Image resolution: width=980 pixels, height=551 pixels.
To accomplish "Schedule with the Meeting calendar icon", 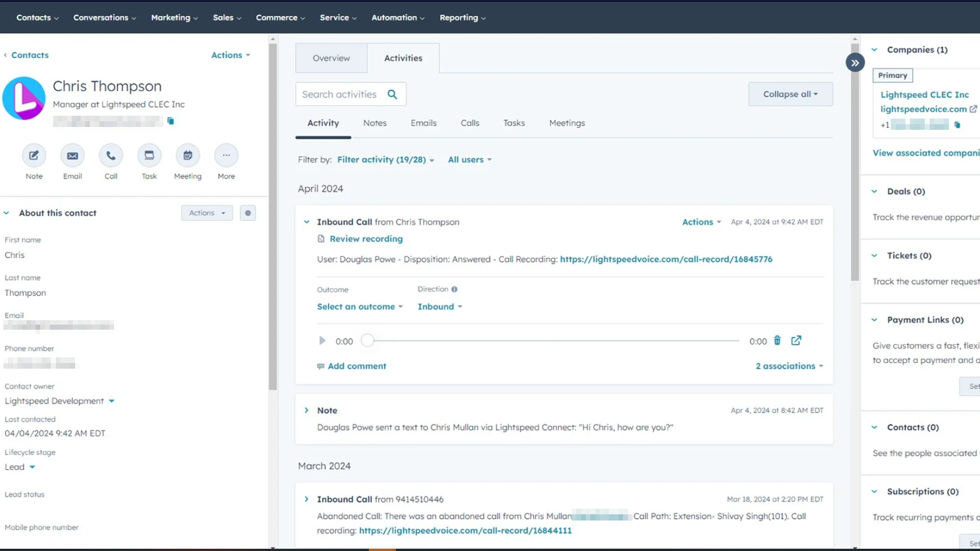I will click(x=188, y=156).
